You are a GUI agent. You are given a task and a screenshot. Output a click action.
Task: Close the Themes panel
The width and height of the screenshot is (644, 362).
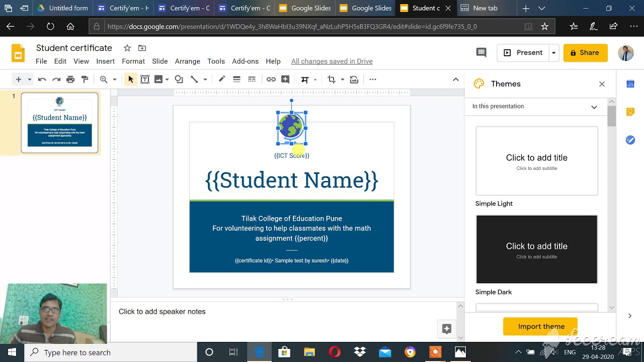pyautogui.click(x=602, y=84)
